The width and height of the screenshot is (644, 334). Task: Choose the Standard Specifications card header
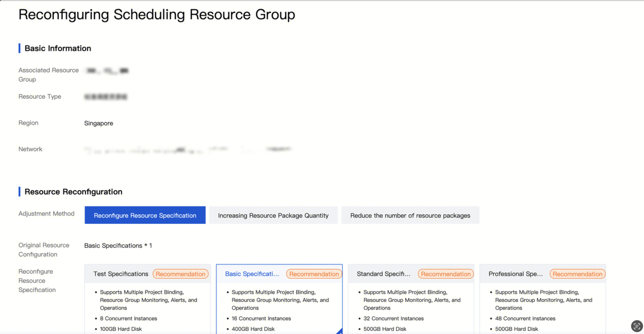384,274
